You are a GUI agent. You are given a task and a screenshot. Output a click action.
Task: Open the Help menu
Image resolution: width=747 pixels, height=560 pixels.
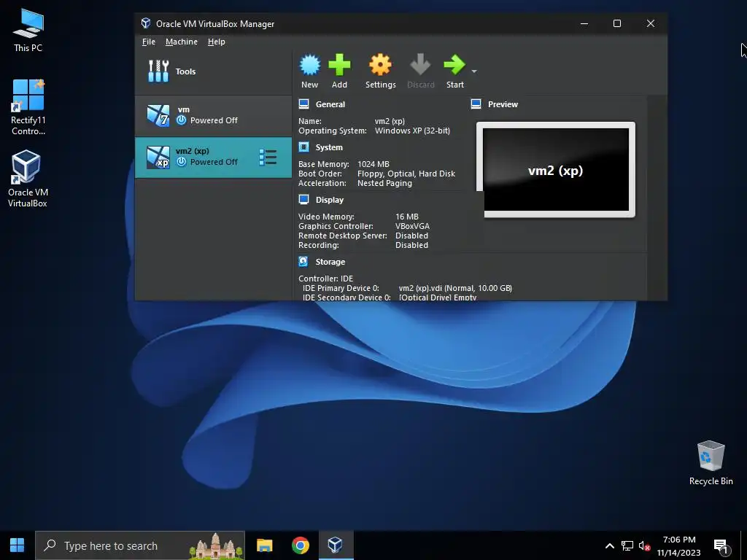(x=216, y=42)
